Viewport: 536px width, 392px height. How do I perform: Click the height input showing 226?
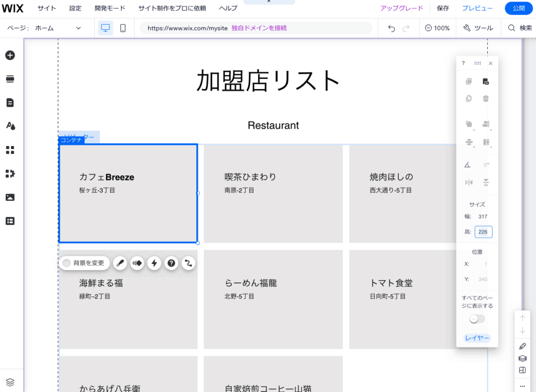[483, 231]
